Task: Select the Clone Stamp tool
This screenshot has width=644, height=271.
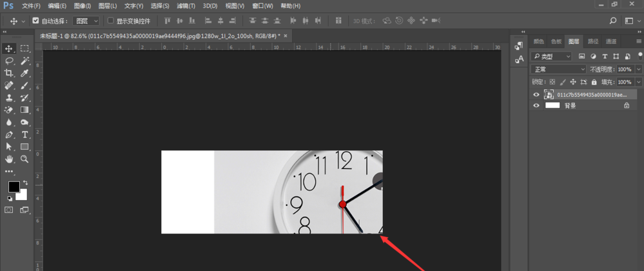Action: pos(8,98)
